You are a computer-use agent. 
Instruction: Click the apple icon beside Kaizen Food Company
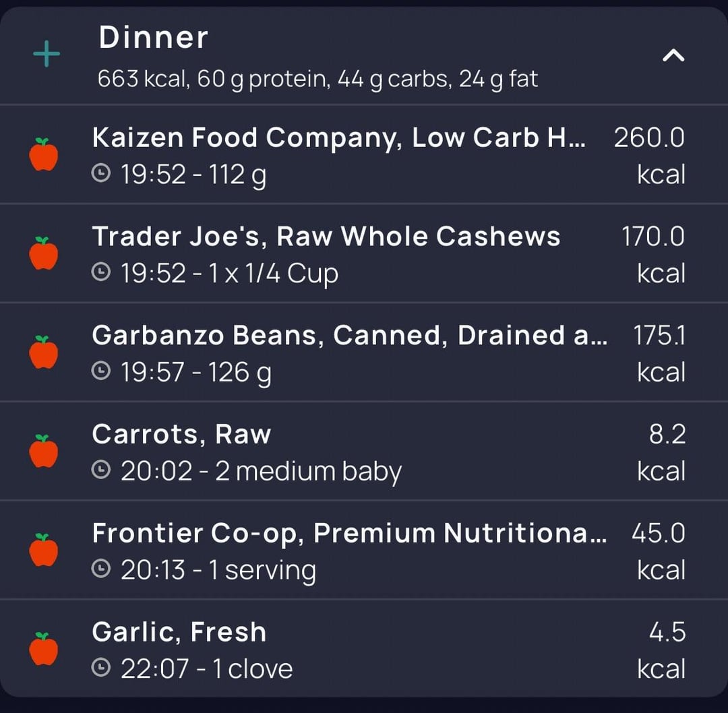point(44,155)
